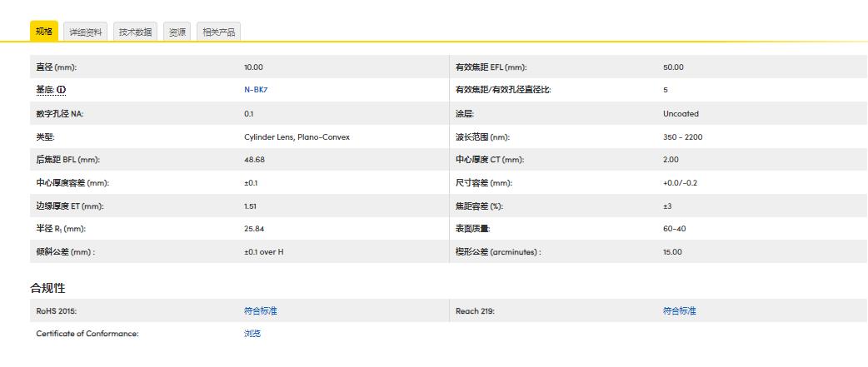Show the 相关产品 tab
This screenshot has width=868, height=367.
click(x=218, y=32)
